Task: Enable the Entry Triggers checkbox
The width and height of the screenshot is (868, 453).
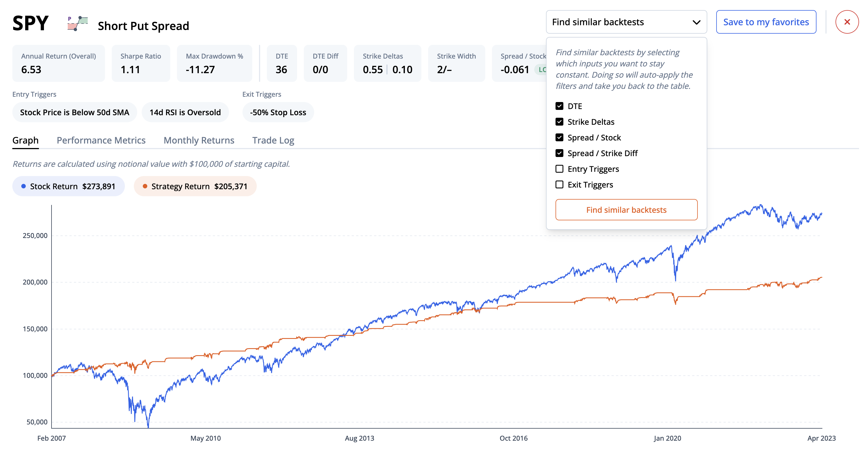Action: click(x=559, y=169)
